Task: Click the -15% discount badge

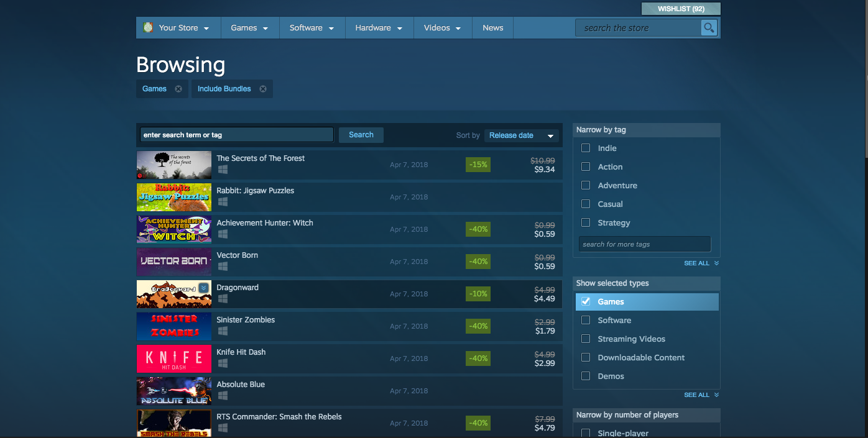Action: [478, 165]
